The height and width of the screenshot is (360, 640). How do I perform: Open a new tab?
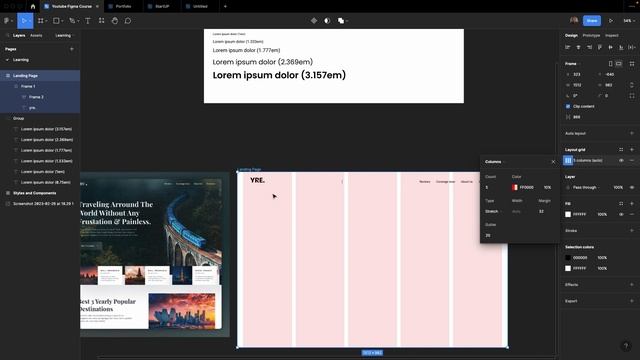tap(225, 7)
